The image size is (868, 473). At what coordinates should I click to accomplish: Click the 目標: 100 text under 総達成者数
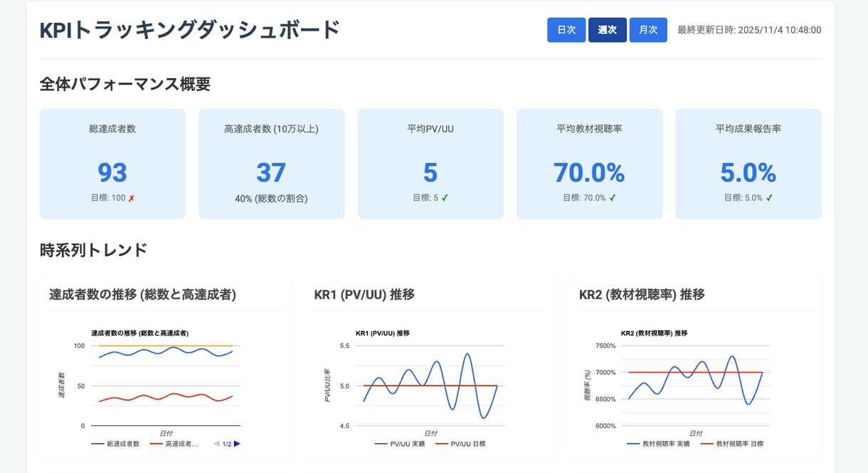click(x=107, y=198)
